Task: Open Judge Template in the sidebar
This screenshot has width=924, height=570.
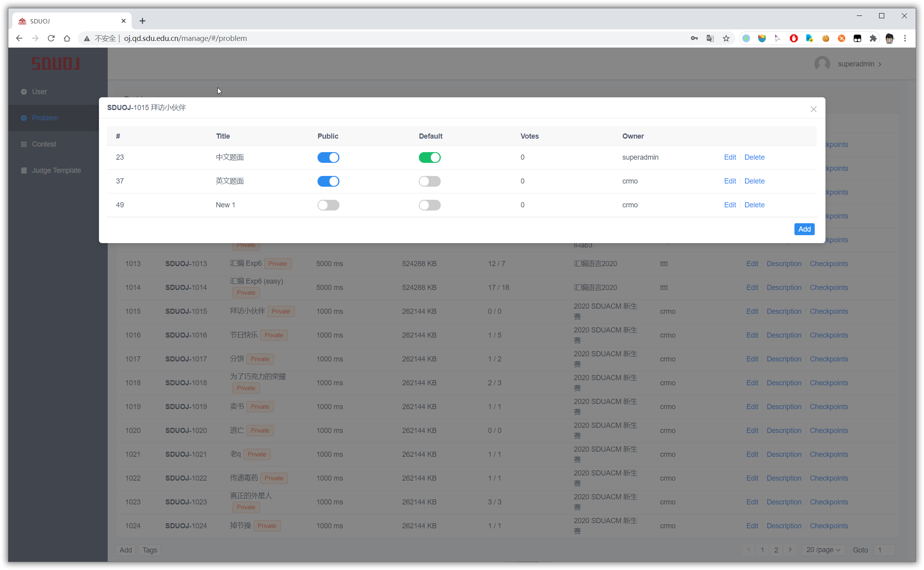Action: (56, 170)
